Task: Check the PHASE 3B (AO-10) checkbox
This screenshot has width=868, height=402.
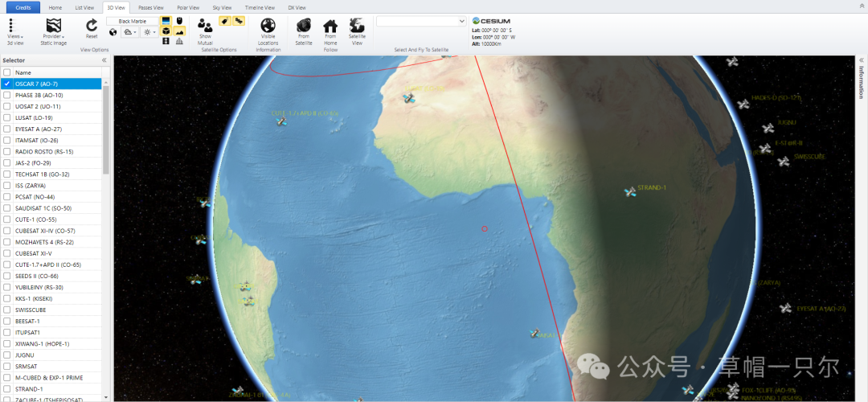Action: (x=6, y=95)
